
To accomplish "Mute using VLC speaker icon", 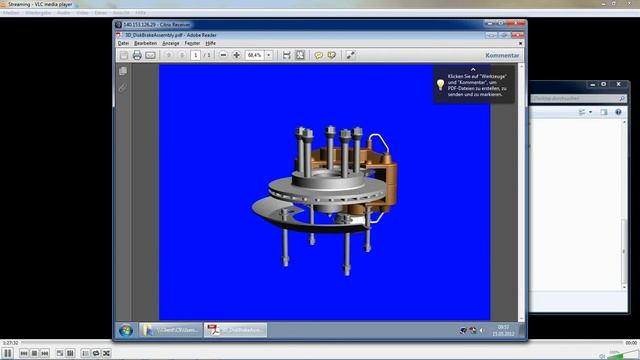I will tap(602, 356).
